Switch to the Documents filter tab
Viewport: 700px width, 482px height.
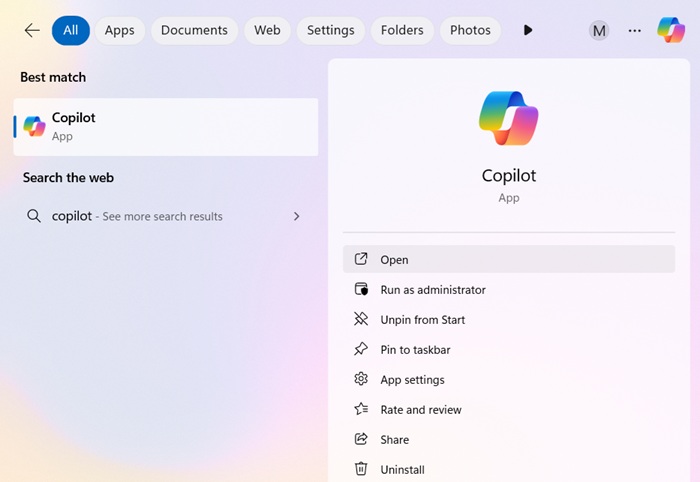click(x=194, y=30)
